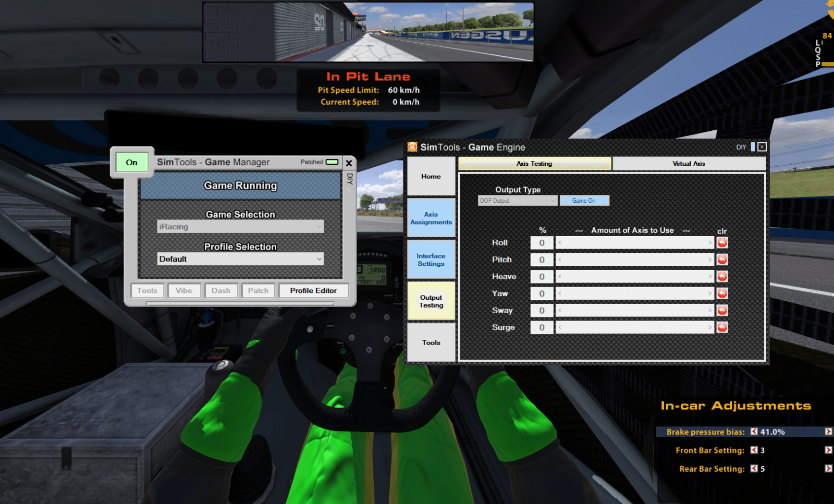Clear the Pitch axis with its red button
The image size is (834, 504).
point(722,260)
